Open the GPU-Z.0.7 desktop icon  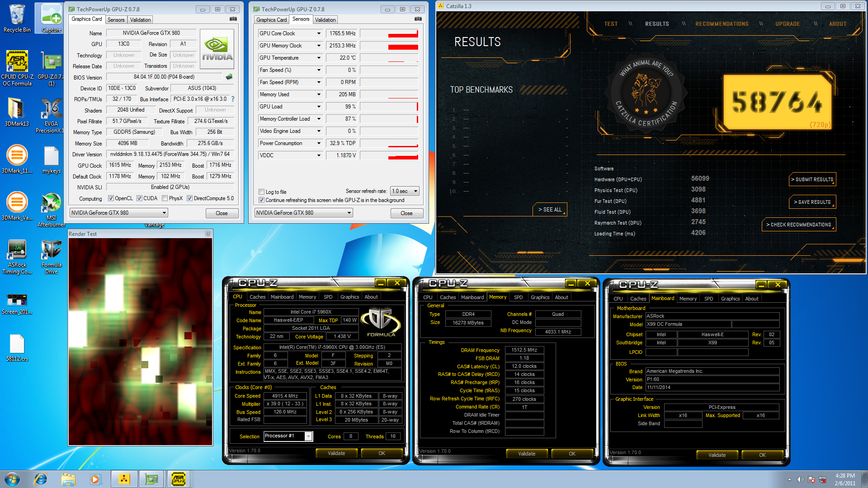[51, 68]
